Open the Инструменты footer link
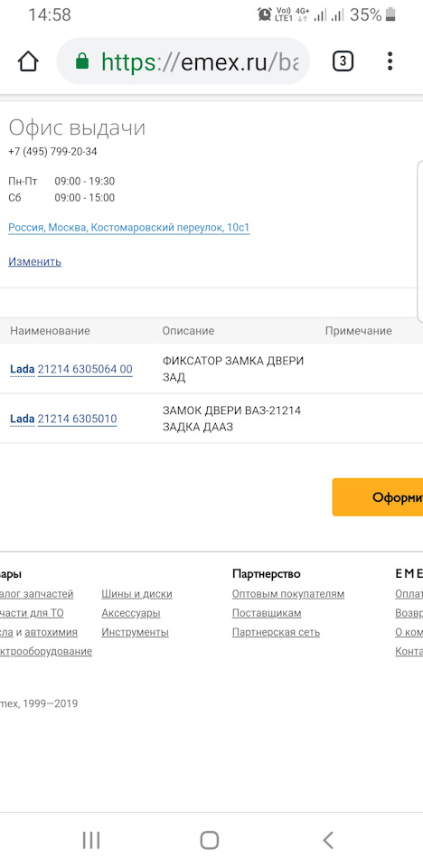Screen dimensions: 423x868 [x=135, y=632]
